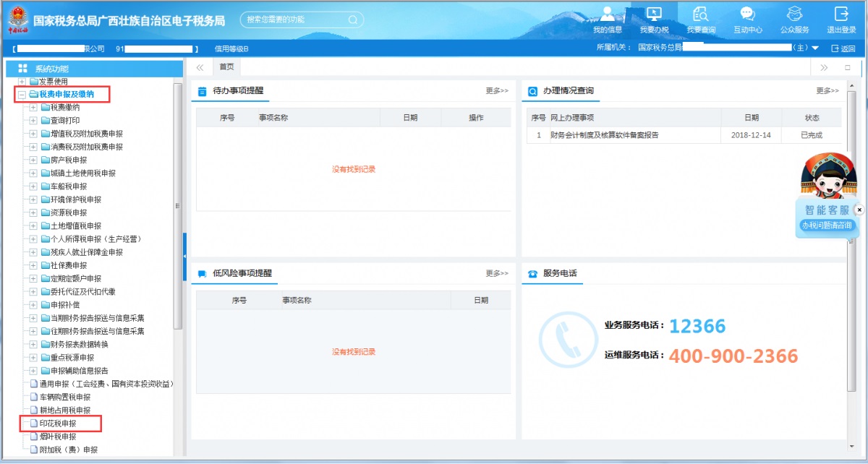The image size is (868, 464).
Task: Click the tax bureau emblem logo
Action: 17,20
